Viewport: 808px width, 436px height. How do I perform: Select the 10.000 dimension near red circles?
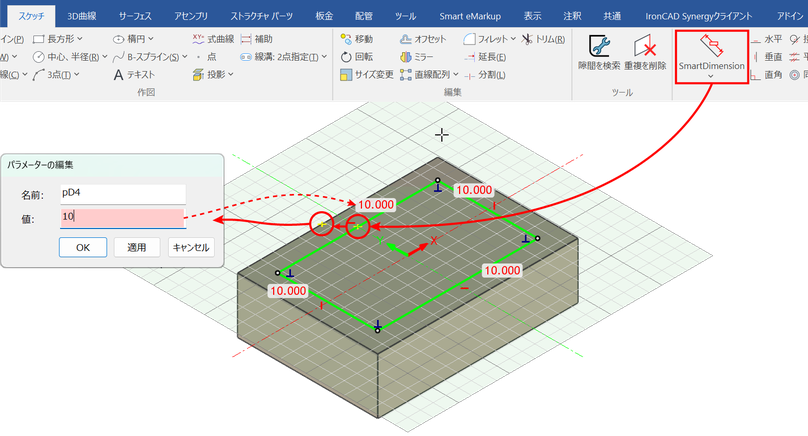pyautogui.click(x=376, y=205)
